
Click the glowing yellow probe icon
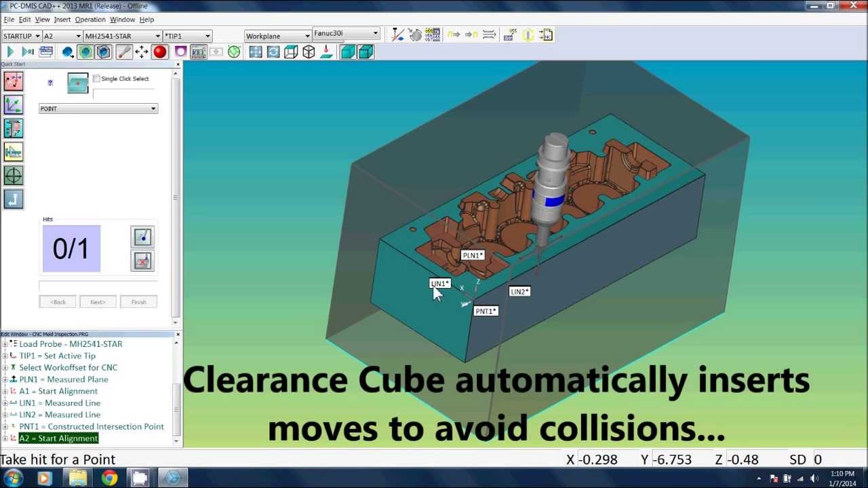[x=528, y=35]
